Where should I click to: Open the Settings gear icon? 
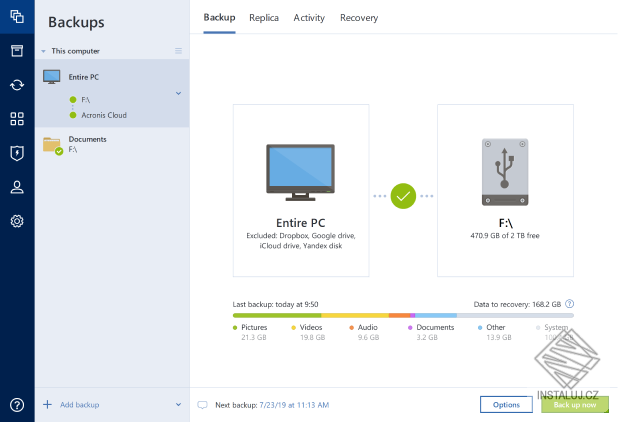[x=17, y=221]
